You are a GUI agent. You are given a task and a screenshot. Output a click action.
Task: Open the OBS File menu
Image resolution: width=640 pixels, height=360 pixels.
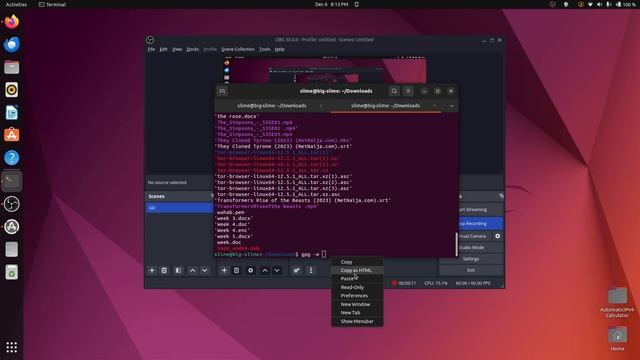[151, 49]
